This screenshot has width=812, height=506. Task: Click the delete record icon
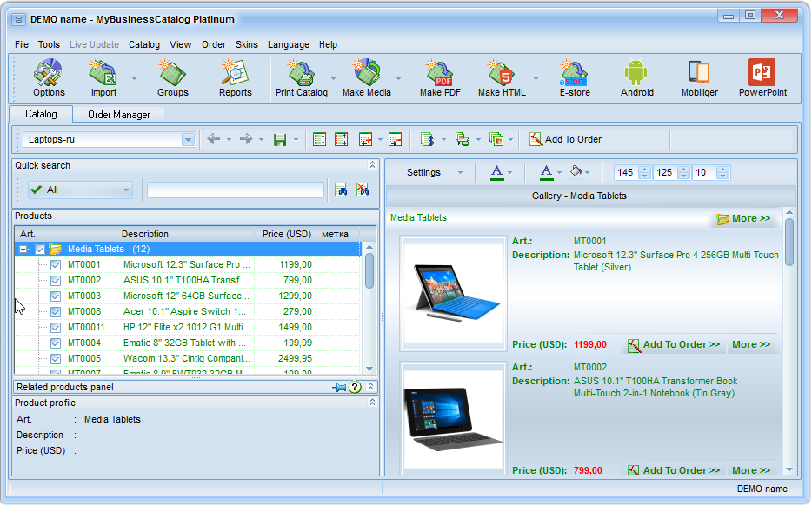[x=395, y=139]
